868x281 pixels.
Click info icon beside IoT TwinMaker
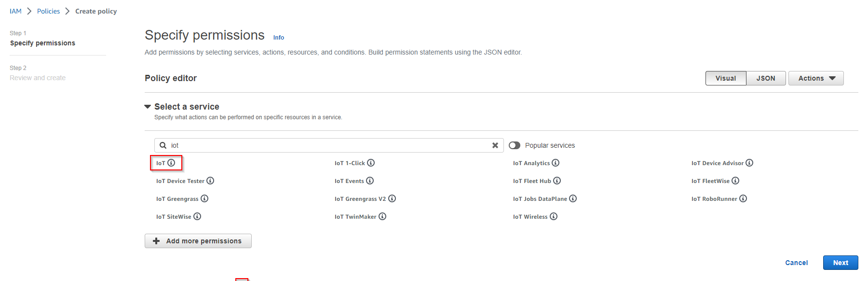click(382, 216)
